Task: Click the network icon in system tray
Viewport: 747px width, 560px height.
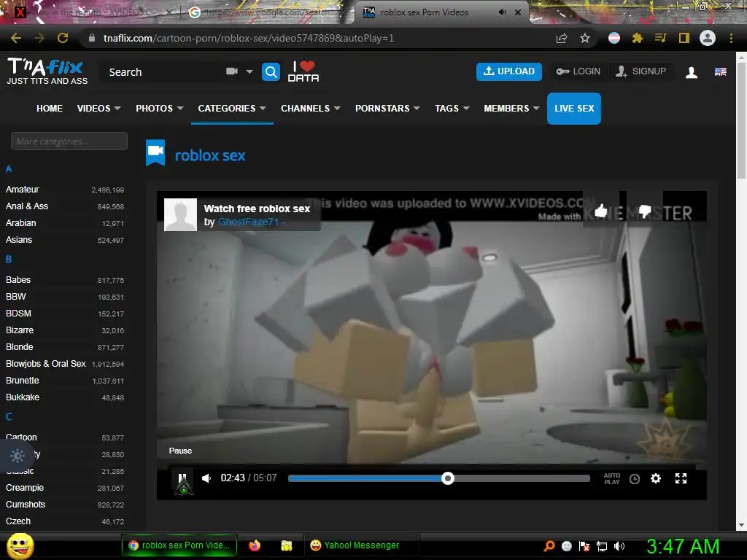Action: [602, 546]
